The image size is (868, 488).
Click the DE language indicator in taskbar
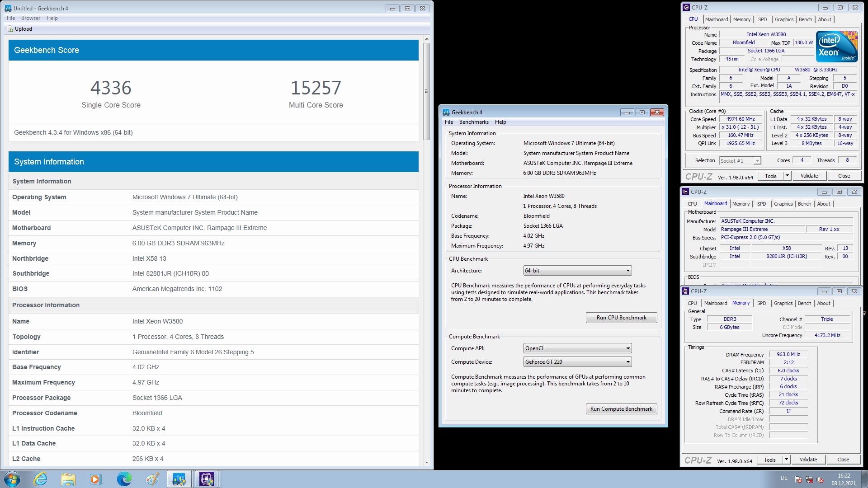(x=784, y=478)
